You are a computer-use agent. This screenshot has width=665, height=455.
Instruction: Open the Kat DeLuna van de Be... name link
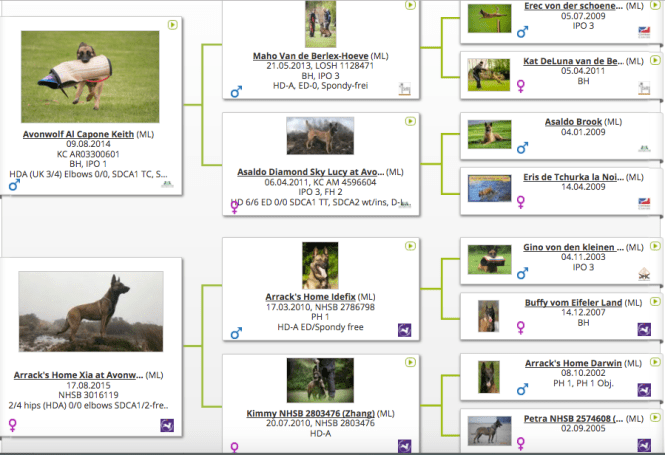tap(573, 61)
